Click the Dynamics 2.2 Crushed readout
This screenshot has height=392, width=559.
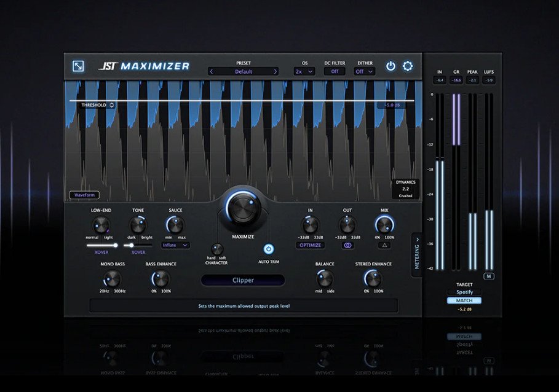click(x=405, y=189)
